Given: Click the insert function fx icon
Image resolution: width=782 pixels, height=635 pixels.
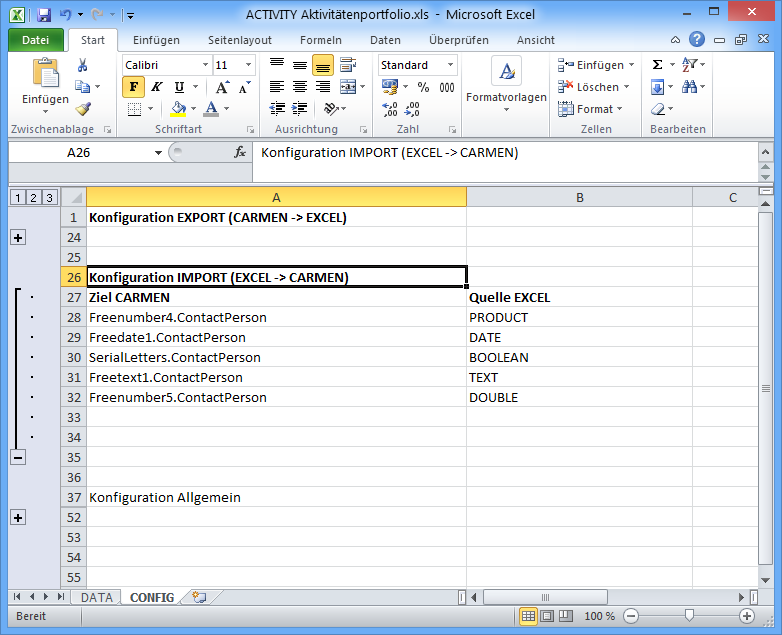Looking at the screenshot, I should tap(240, 153).
